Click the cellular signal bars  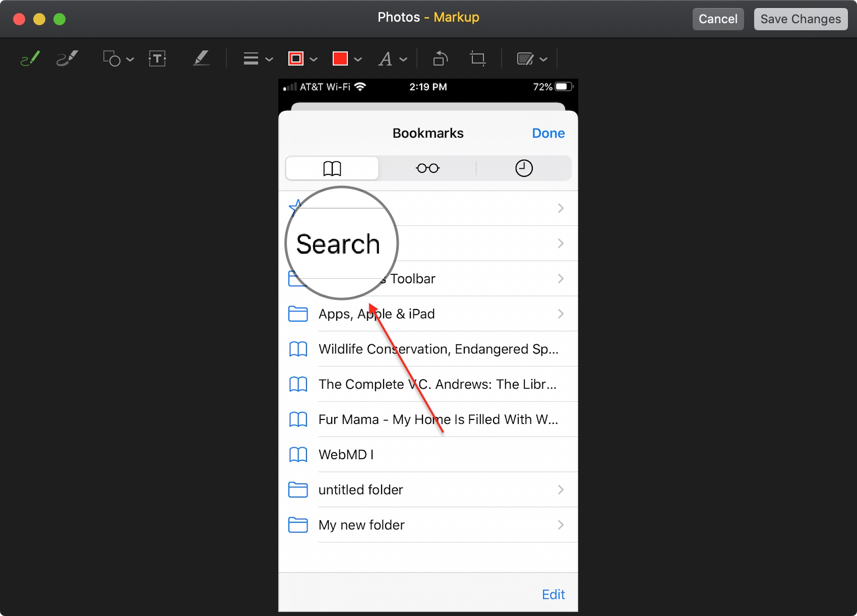[290, 87]
